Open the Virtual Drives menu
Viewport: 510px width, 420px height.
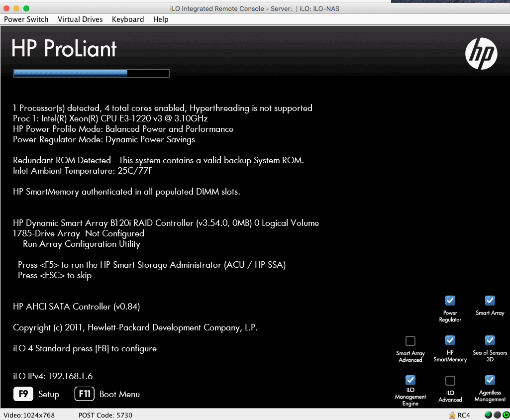(x=80, y=19)
